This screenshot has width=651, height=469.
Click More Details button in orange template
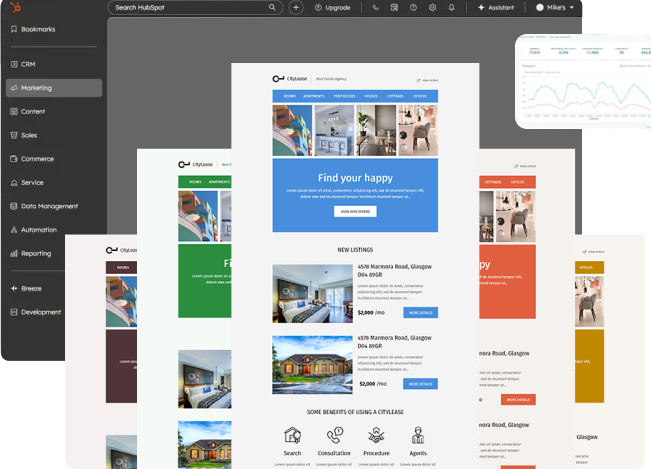(x=518, y=400)
